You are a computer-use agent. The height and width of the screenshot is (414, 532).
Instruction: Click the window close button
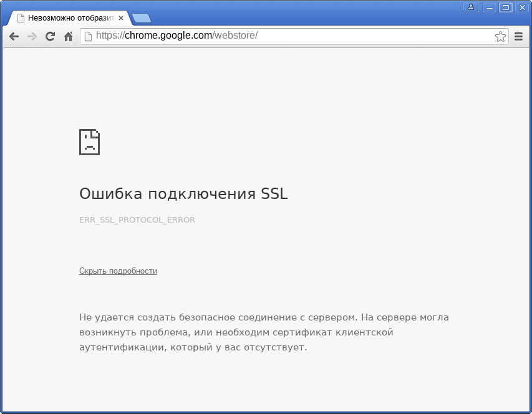click(521, 7)
